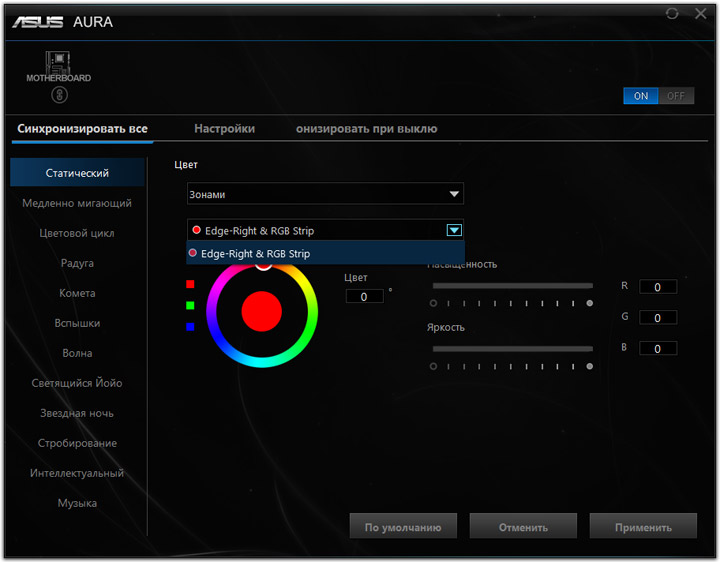This screenshot has width=720, height=562.
Task: Select the Статический effect
Action: click(77, 173)
